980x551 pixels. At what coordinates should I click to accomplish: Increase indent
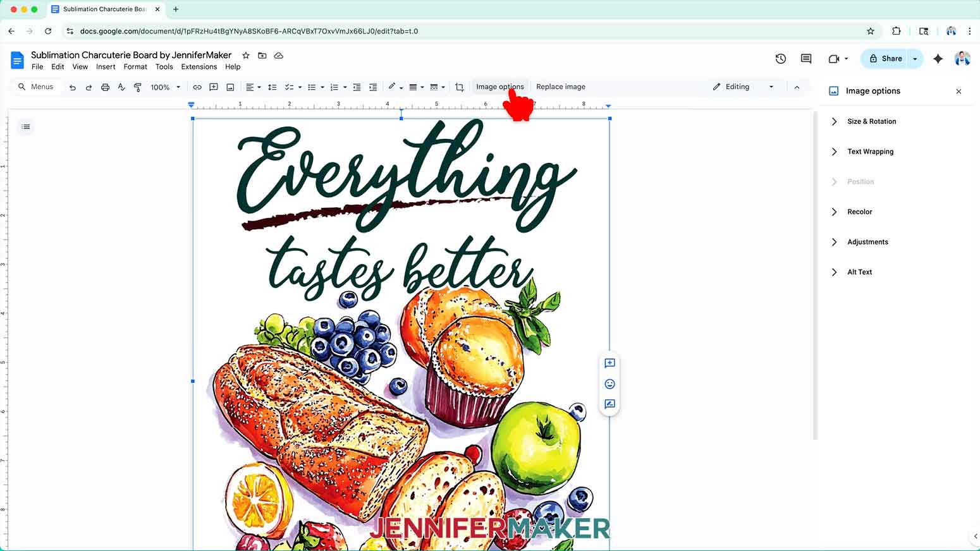pos(373,87)
